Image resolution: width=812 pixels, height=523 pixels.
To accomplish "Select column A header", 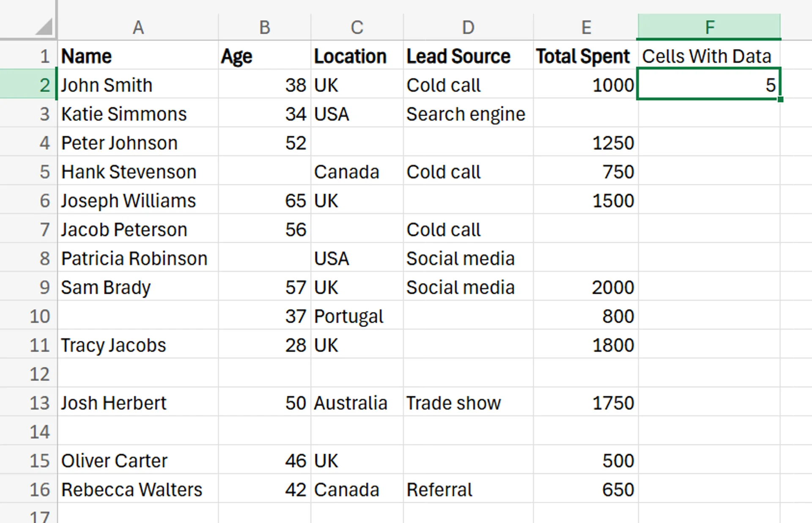I will pos(138,27).
